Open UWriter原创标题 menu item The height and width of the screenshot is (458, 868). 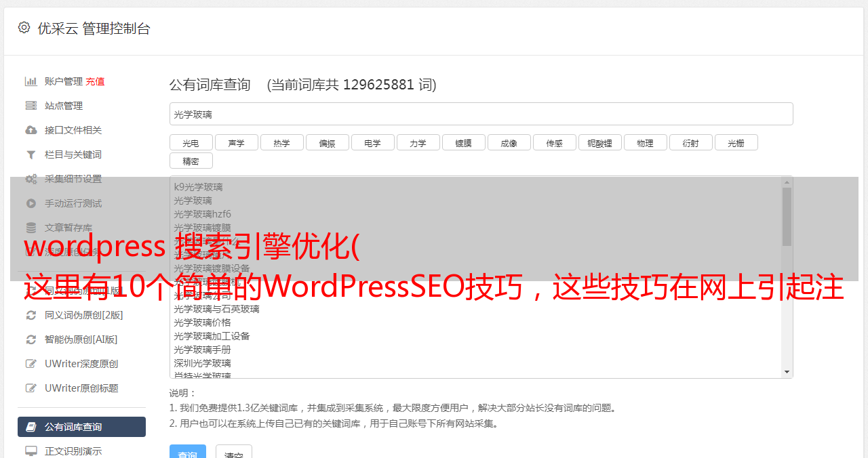point(81,388)
